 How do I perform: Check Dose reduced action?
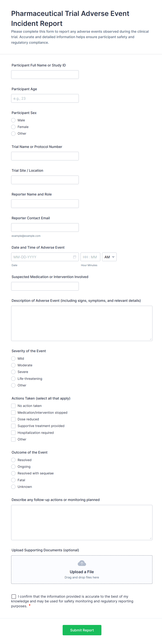point(13,419)
